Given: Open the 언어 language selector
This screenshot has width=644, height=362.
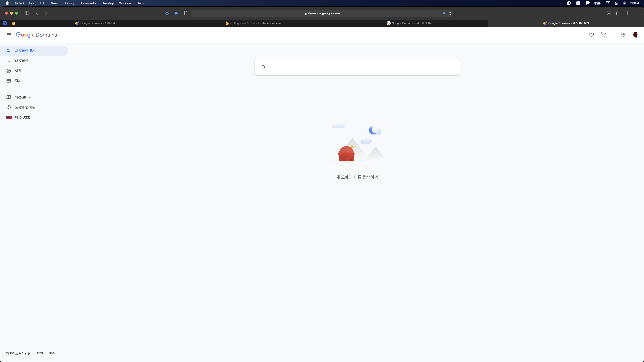Looking at the screenshot, I should pyautogui.click(x=52, y=353).
